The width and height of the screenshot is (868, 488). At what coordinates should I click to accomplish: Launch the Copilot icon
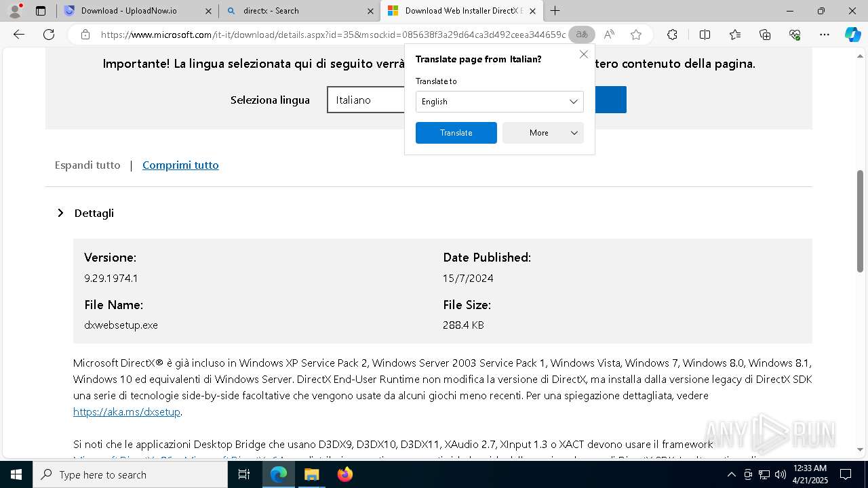852,35
